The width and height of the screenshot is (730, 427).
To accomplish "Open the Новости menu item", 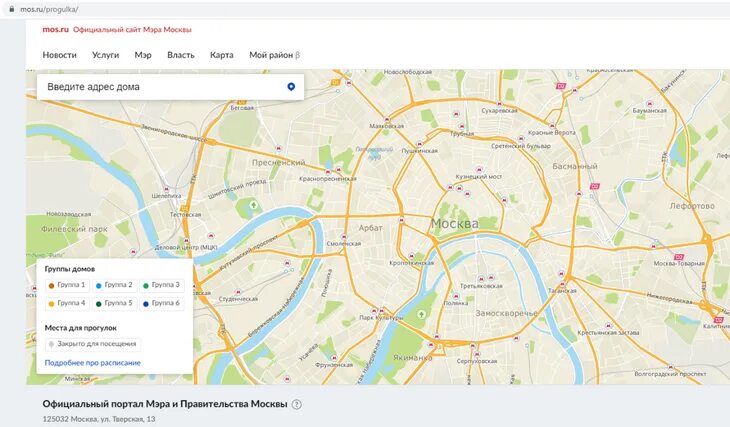I will tap(60, 55).
